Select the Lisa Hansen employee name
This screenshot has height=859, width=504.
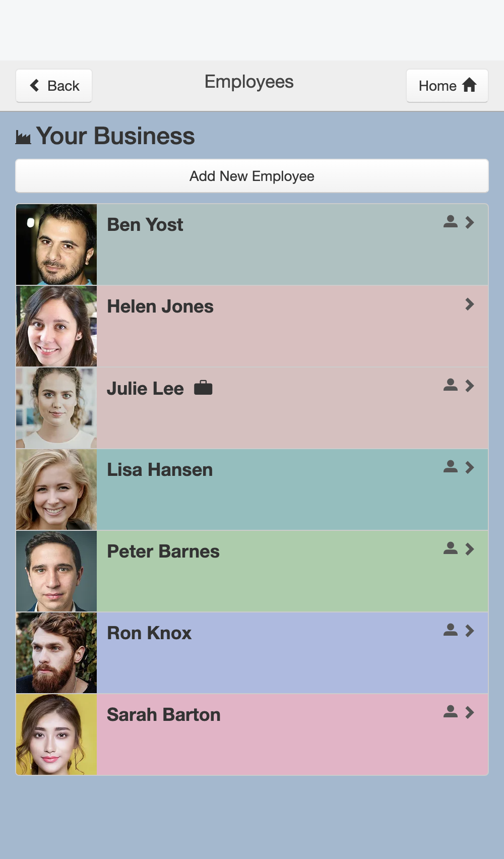(x=160, y=470)
